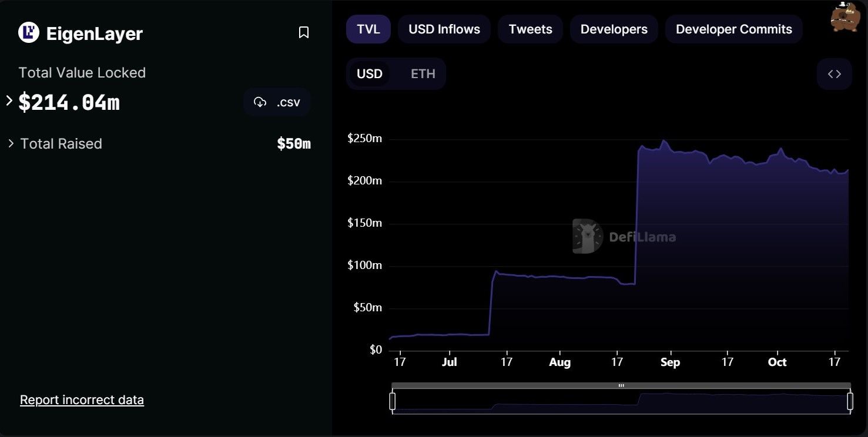Click the bear avatar icon

click(x=844, y=17)
